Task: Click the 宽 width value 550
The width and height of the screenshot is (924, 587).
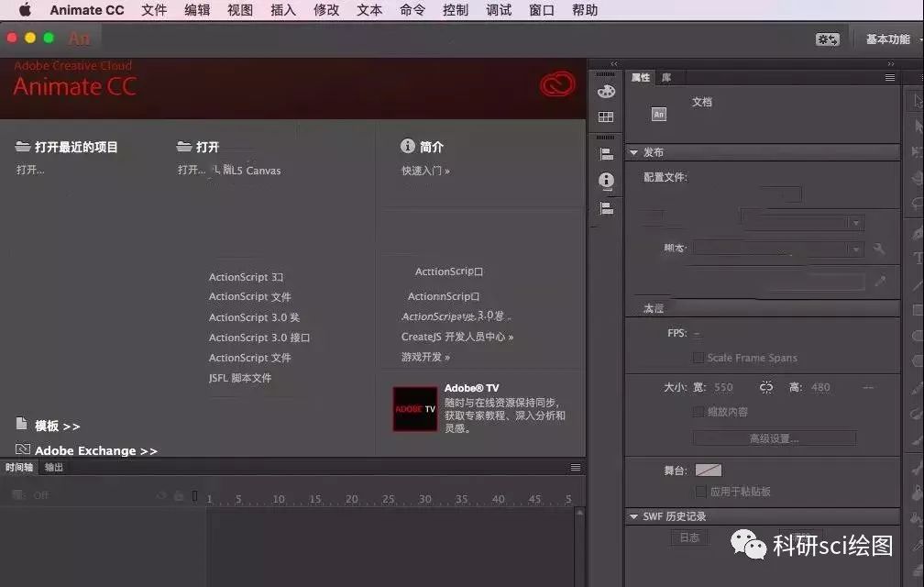Action: 723,387
